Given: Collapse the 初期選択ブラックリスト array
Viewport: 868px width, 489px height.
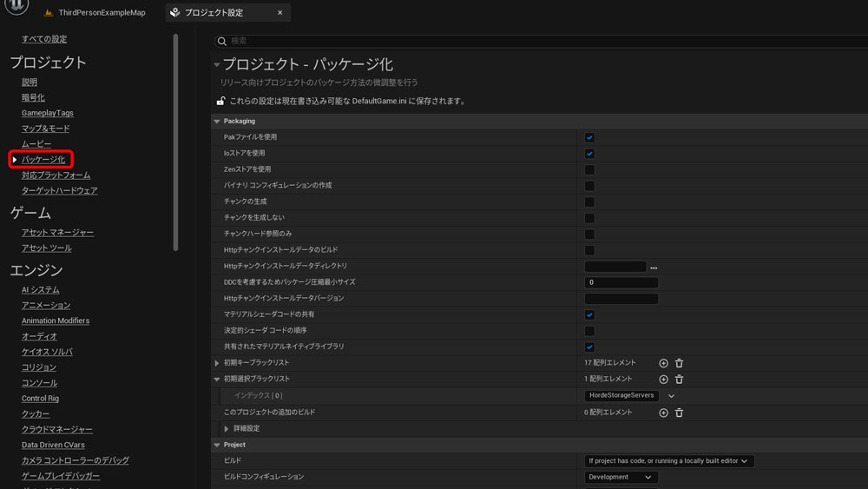Looking at the screenshot, I should [x=217, y=380].
